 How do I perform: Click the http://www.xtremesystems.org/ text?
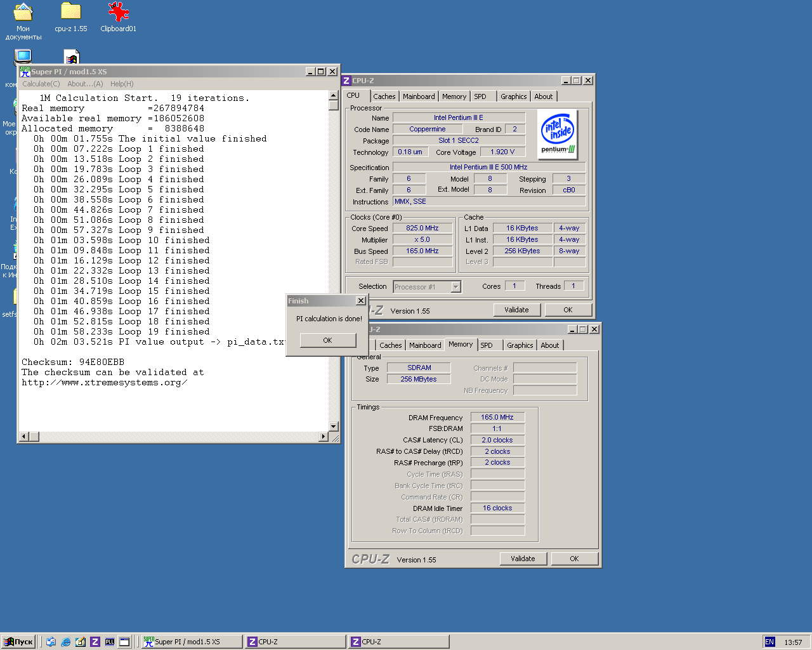click(x=104, y=382)
